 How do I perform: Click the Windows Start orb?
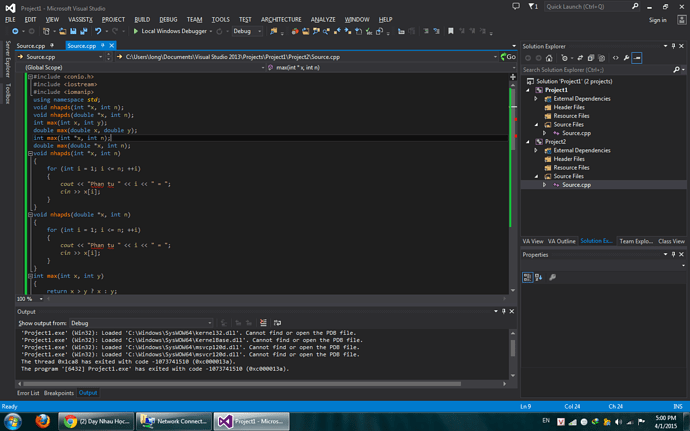point(12,421)
